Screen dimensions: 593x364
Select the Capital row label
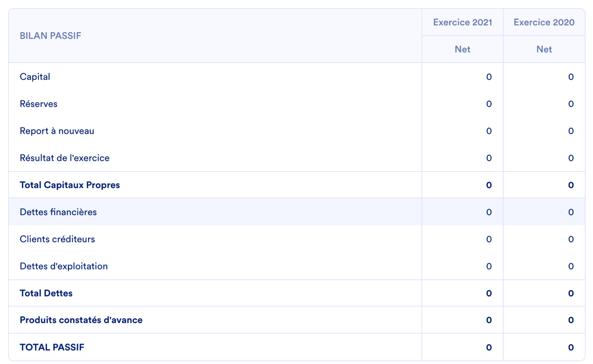[35, 77]
